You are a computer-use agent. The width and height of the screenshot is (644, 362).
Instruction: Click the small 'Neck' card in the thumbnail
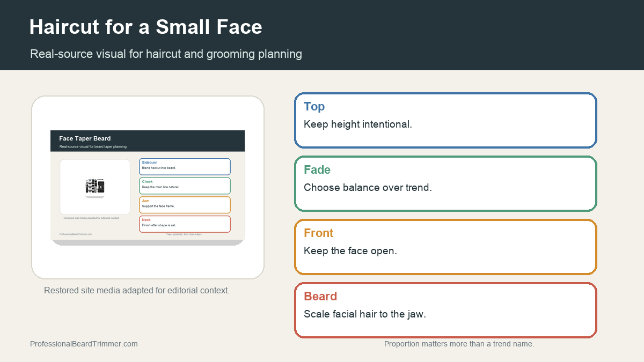pos(185,224)
